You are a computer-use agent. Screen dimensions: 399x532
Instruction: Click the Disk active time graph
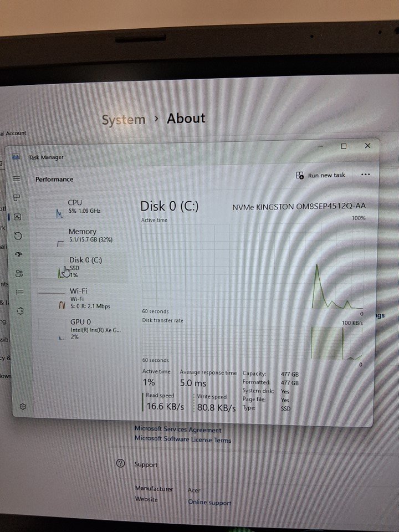(252, 266)
